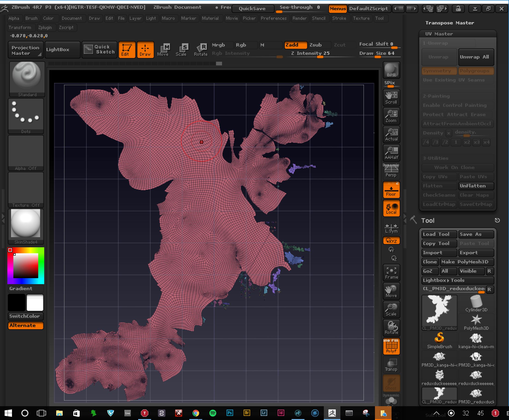Toggle the XYZ rotation mode
The image size is (509, 420).
[391, 241]
